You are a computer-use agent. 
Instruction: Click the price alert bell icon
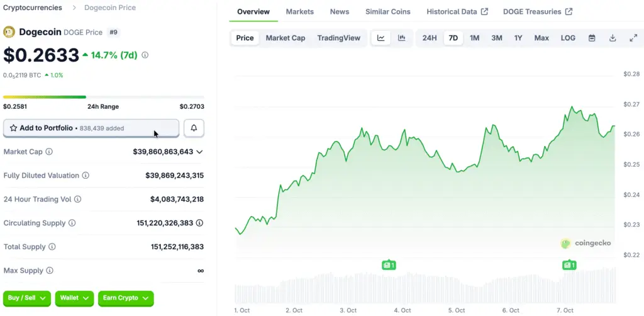(x=194, y=128)
